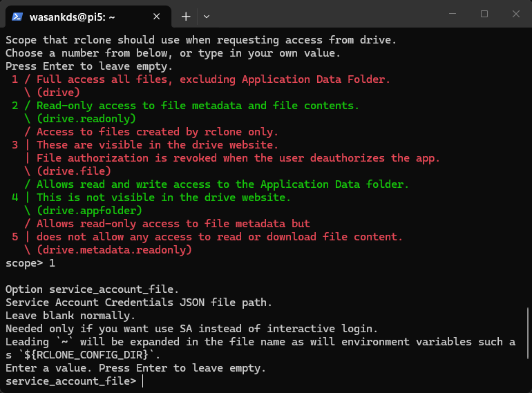Viewport: 532px width, 393px height.
Task: Click the 'scope> 1' line
Action: [30, 263]
